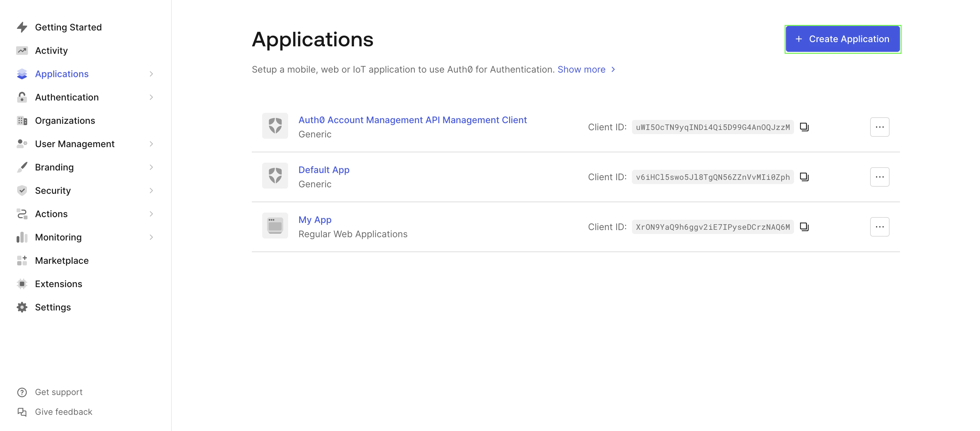Screen dimensions: 980x431
Task: Open the Extensions page
Action: 59,284
